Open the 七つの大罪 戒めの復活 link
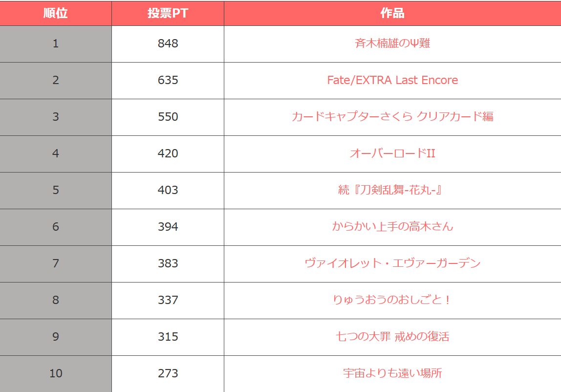 (392, 337)
